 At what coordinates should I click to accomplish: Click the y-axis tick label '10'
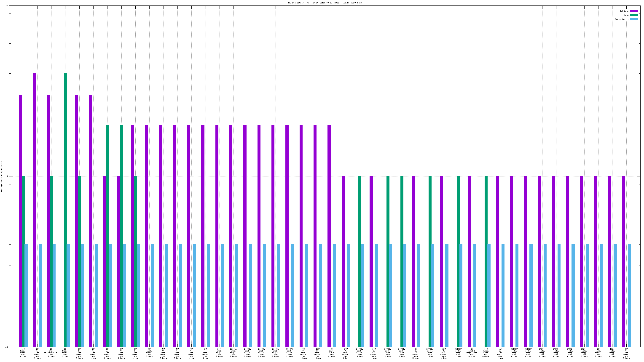(x=7, y=5)
